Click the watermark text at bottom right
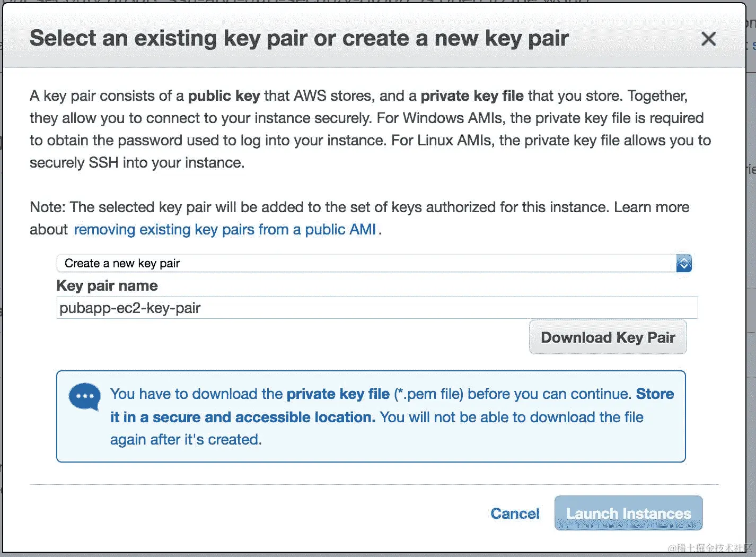This screenshot has height=557, width=756. (710, 547)
